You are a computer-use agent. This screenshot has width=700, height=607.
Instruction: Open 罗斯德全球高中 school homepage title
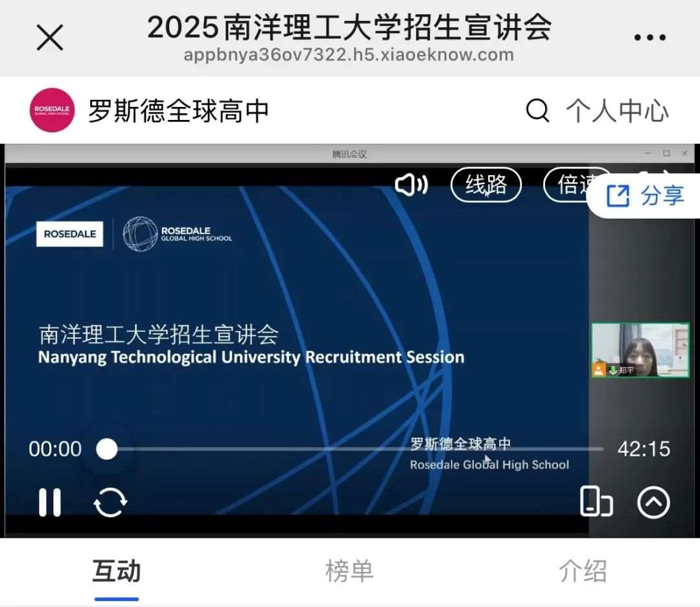[179, 111]
